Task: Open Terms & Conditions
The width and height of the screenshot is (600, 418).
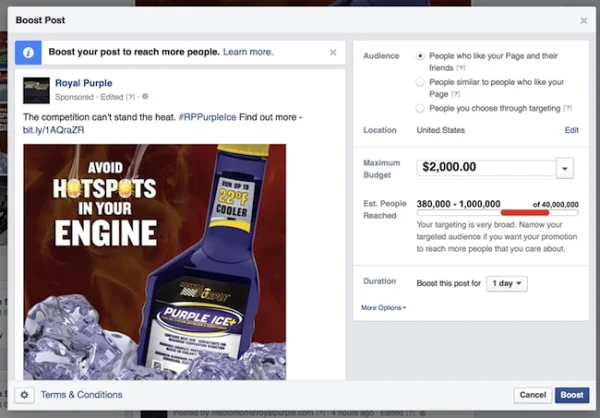Action: tap(82, 395)
